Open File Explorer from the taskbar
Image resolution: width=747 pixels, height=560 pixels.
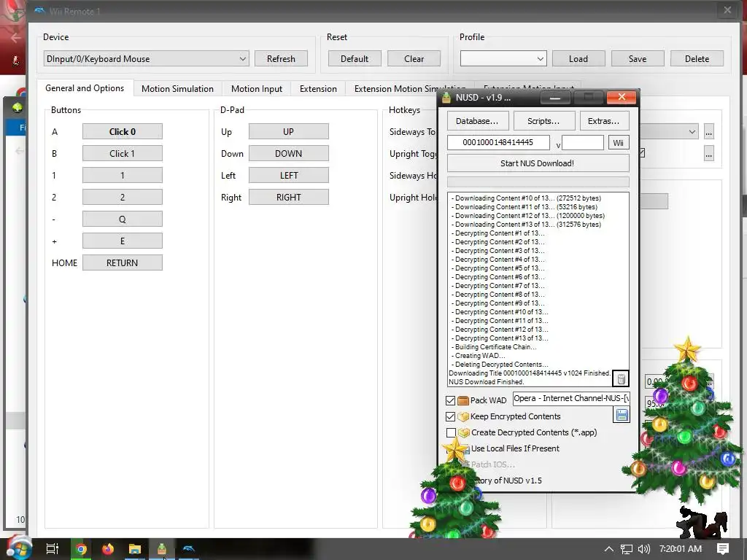pos(135,549)
